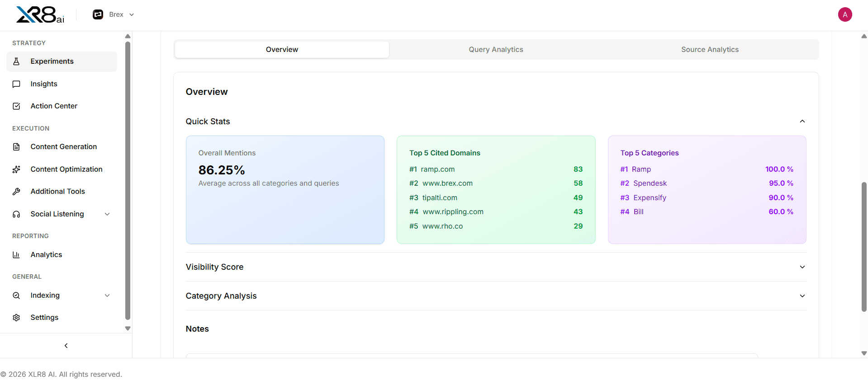Click the Additional Tools wrench icon

point(16,192)
